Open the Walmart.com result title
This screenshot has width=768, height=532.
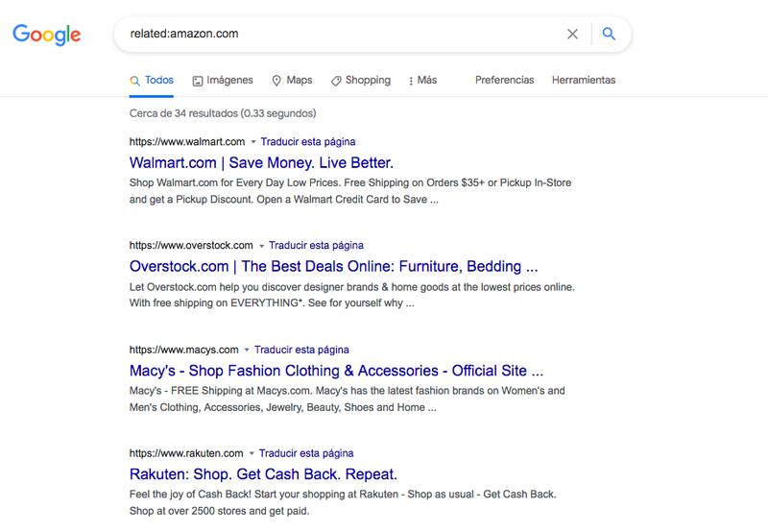point(261,162)
